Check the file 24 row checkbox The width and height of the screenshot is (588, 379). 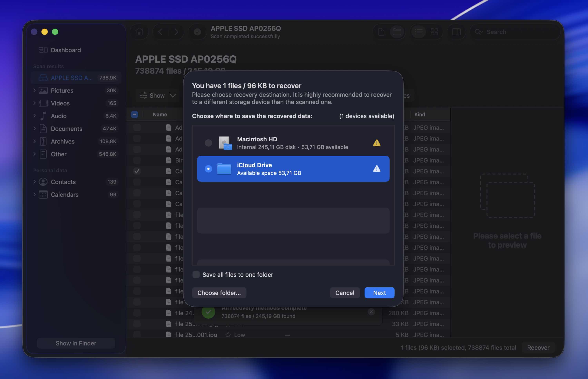137,313
